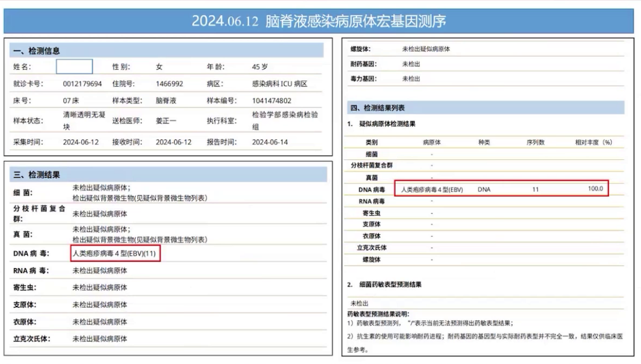Image resolution: width=641 pixels, height=364 pixels.
Task: Select the 耐药基因 未检出 entry
Action: tap(411, 64)
